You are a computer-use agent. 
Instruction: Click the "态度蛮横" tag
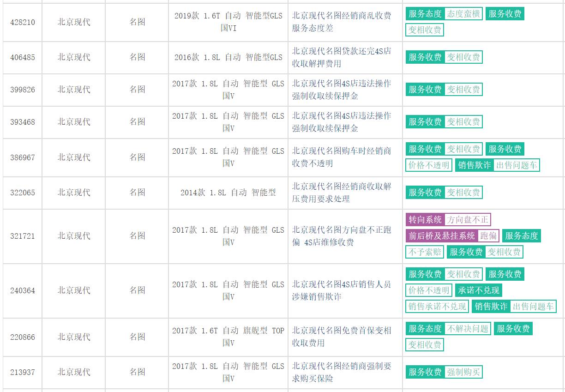point(463,14)
